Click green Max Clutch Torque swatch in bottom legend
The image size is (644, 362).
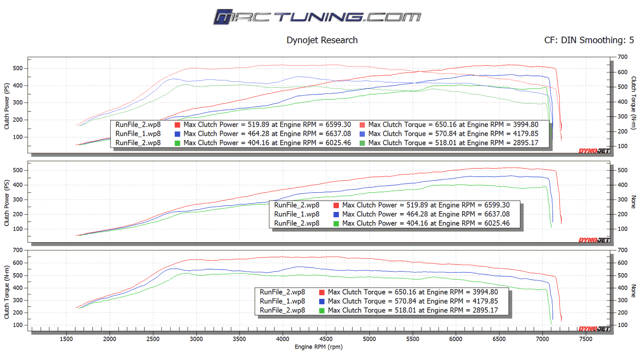pos(322,311)
